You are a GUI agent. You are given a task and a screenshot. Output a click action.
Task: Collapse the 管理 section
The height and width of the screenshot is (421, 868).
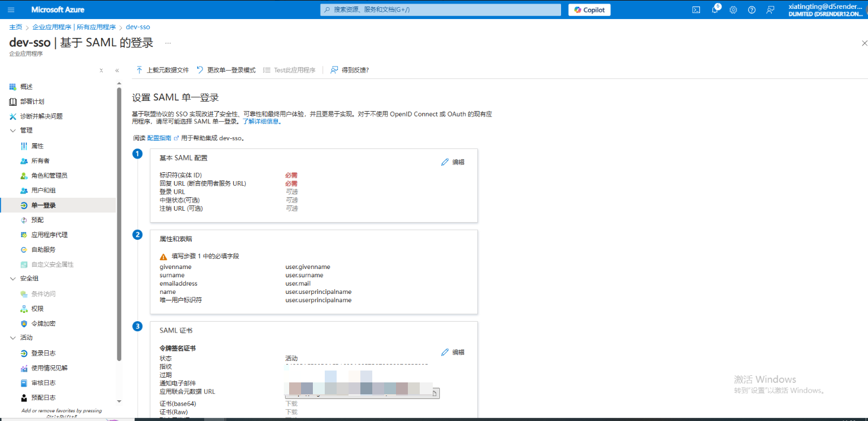(x=14, y=131)
